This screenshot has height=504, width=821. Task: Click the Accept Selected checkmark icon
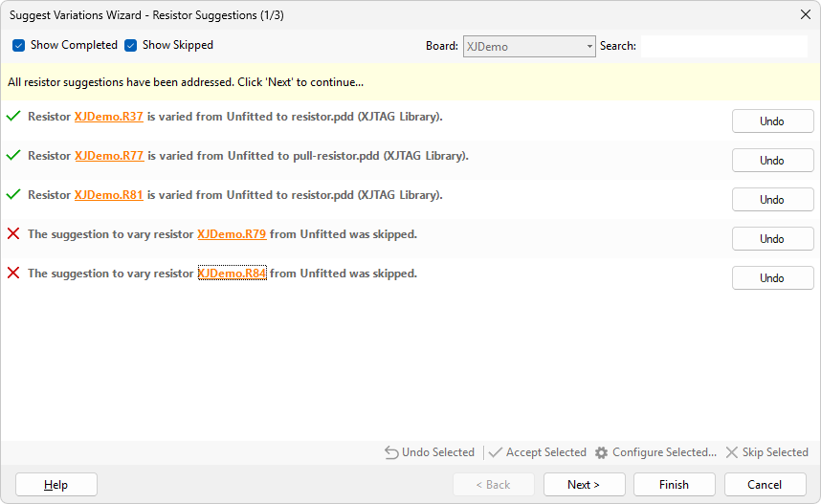coord(496,452)
